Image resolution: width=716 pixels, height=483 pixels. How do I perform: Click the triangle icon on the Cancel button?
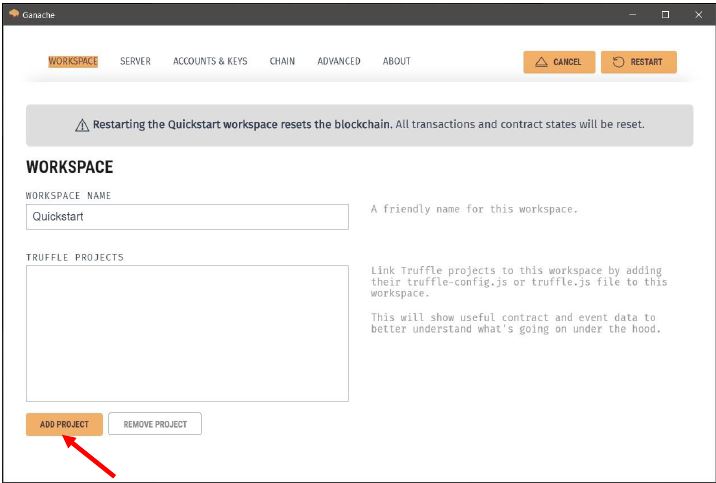click(541, 62)
